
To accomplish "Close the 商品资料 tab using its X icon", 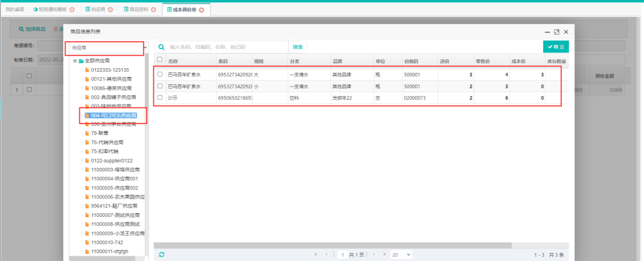I will click(x=154, y=10).
